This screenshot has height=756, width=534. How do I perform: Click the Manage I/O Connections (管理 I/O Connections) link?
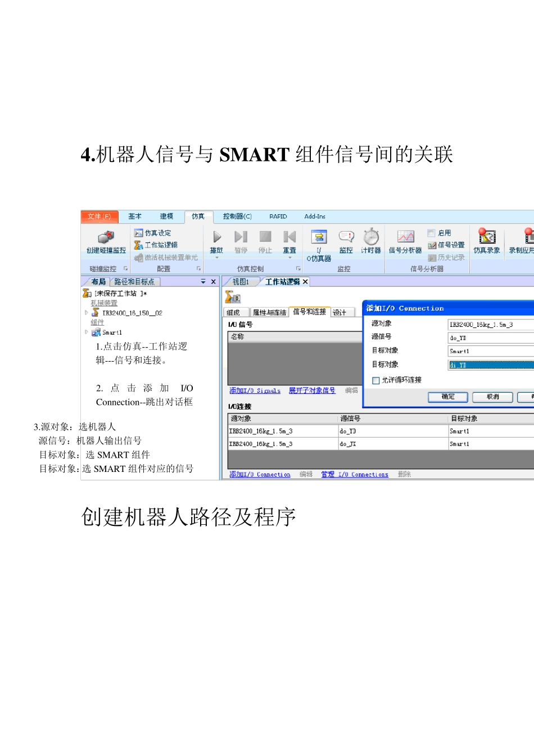tap(355, 475)
